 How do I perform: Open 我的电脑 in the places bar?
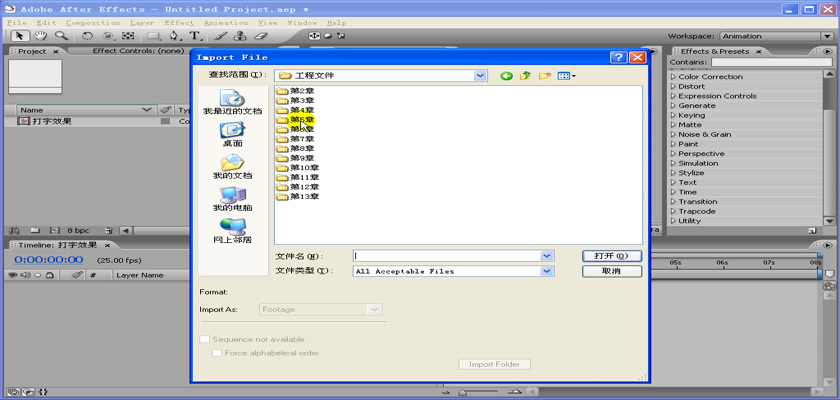point(232,199)
